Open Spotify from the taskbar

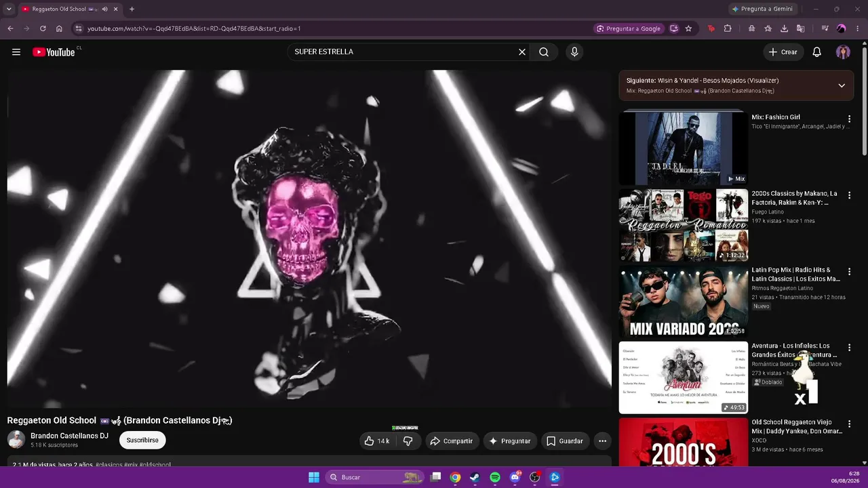495,477
